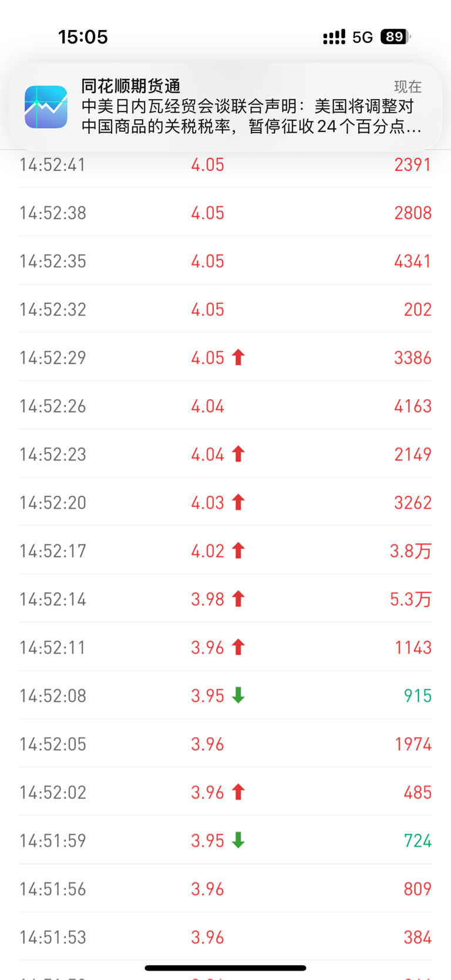The width and height of the screenshot is (451, 980).
Task: Tap the 15:05 clock in status bar
Action: point(83,37)
